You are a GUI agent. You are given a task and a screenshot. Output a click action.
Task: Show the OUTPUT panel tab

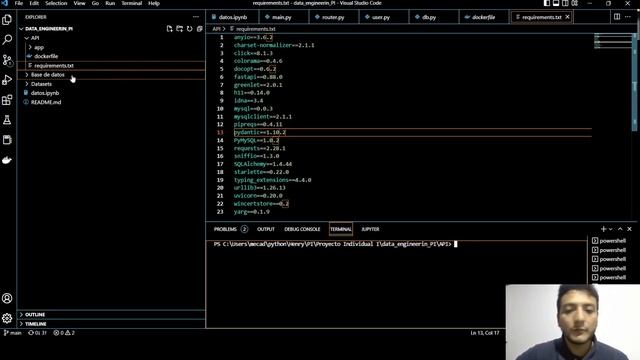266,229
